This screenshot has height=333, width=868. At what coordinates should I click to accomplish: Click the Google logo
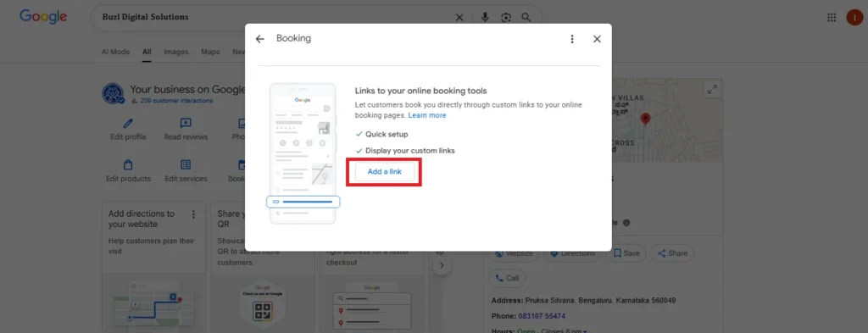click(x=43, y=17)
